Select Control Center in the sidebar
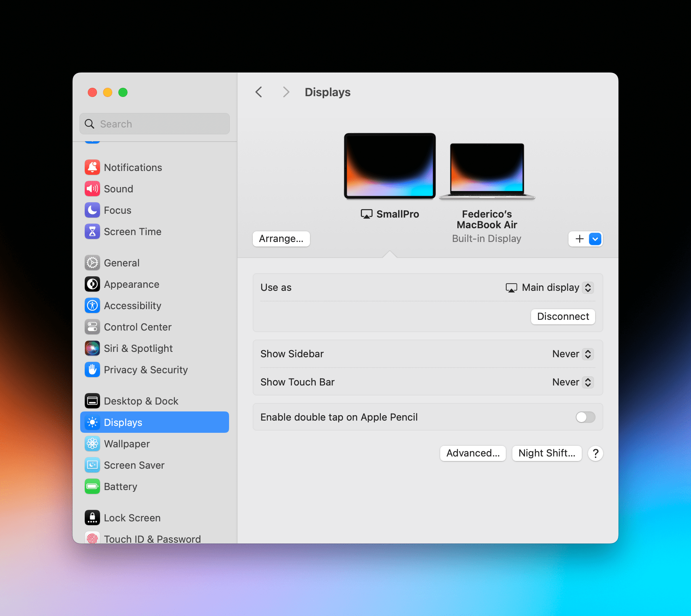 pyautogui.click(x=155, y=327)
